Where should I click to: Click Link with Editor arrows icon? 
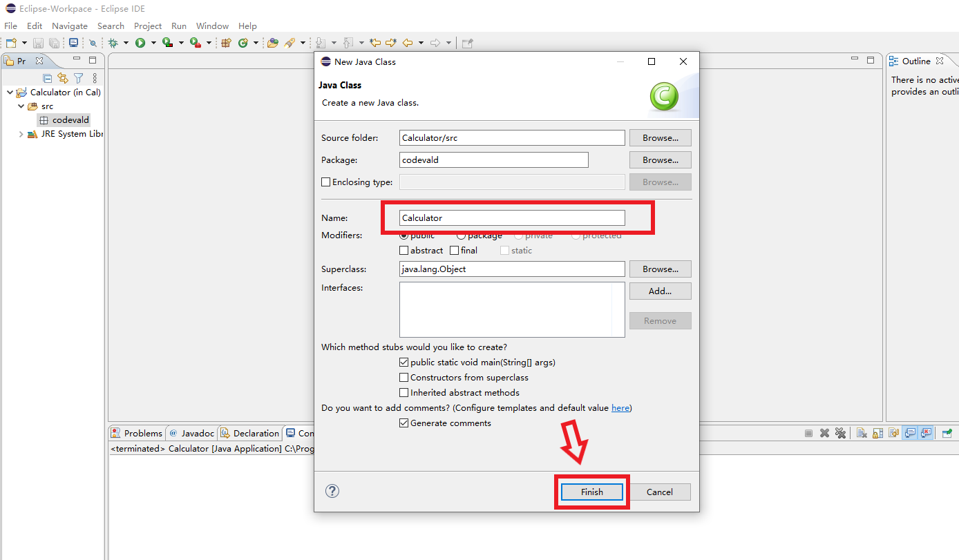63,78
